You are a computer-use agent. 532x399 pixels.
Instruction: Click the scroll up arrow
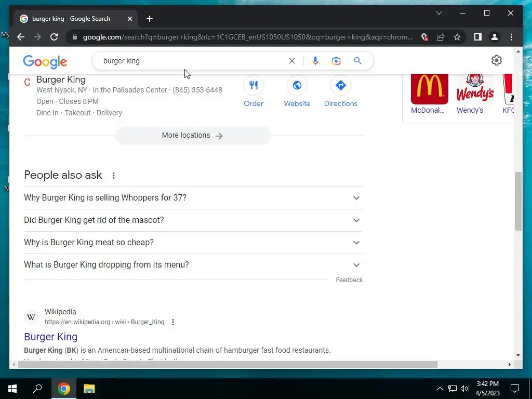tap(518, 51)
